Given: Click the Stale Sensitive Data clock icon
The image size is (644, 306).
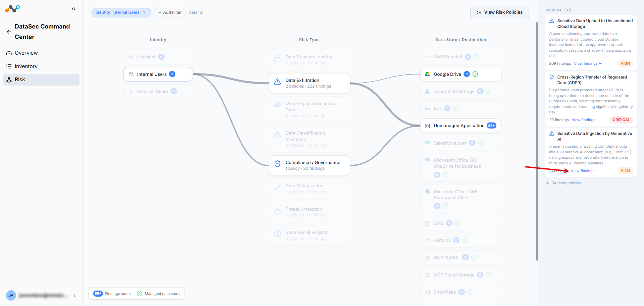Looking at the screenshot, I should click(x=277, y=234).
